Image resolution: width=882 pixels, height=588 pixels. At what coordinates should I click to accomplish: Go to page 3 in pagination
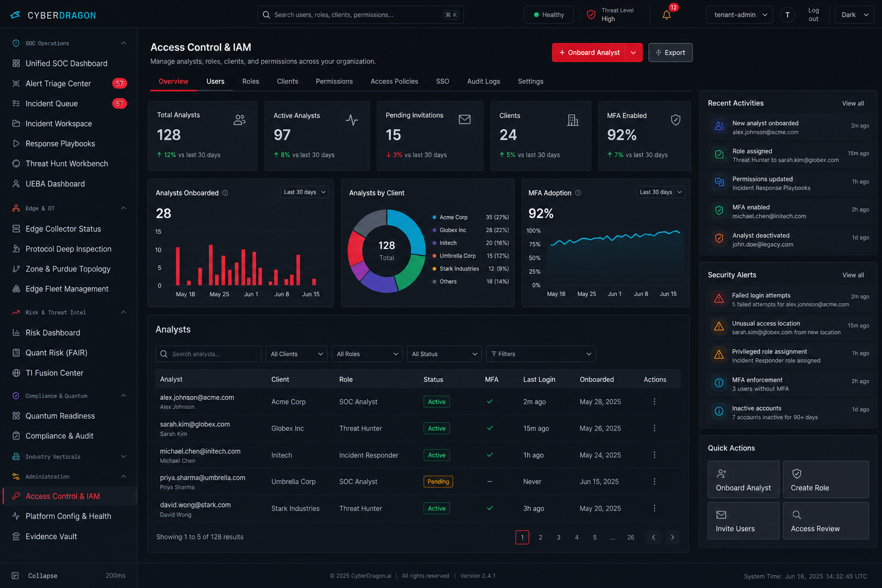click(558, 537)
